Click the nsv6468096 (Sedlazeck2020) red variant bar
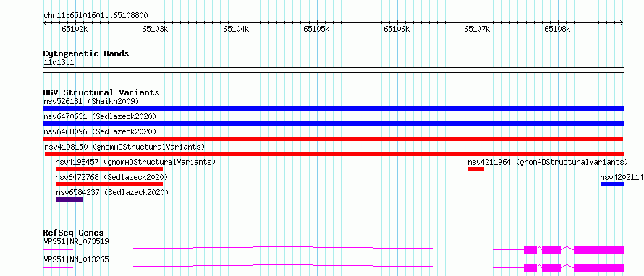 click(333, 139)
